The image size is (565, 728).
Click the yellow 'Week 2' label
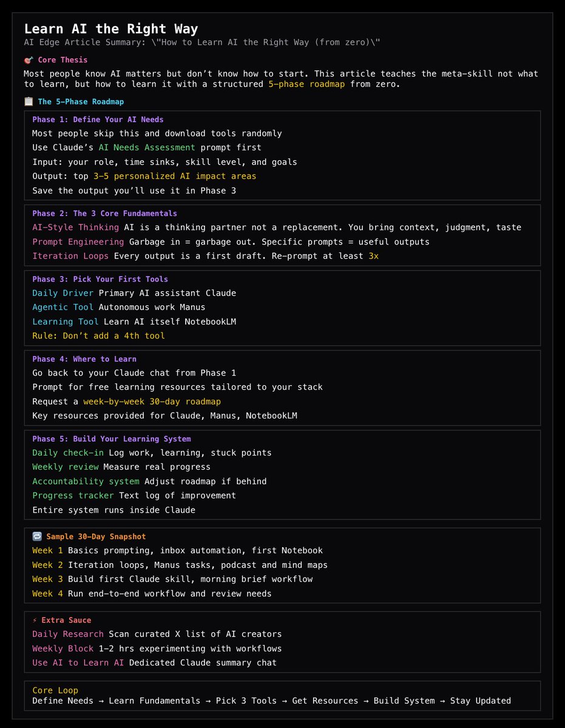coord(47,565)
